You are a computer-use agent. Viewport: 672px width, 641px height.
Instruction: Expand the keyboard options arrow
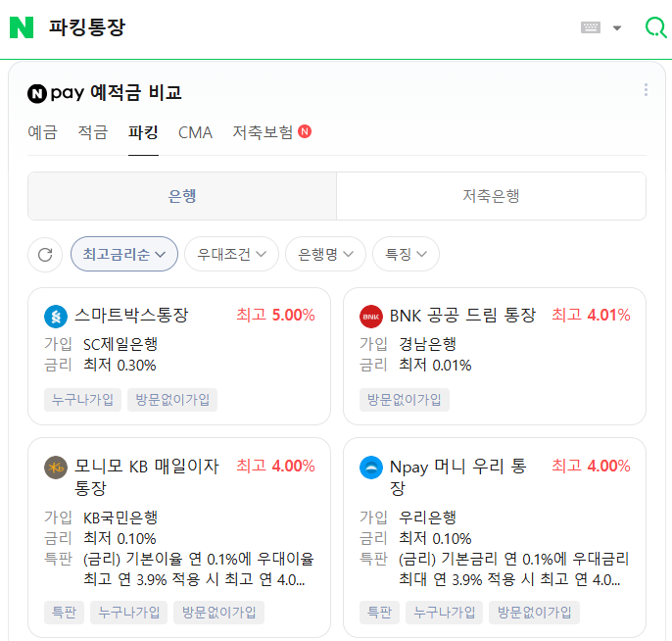coord(617,27)
